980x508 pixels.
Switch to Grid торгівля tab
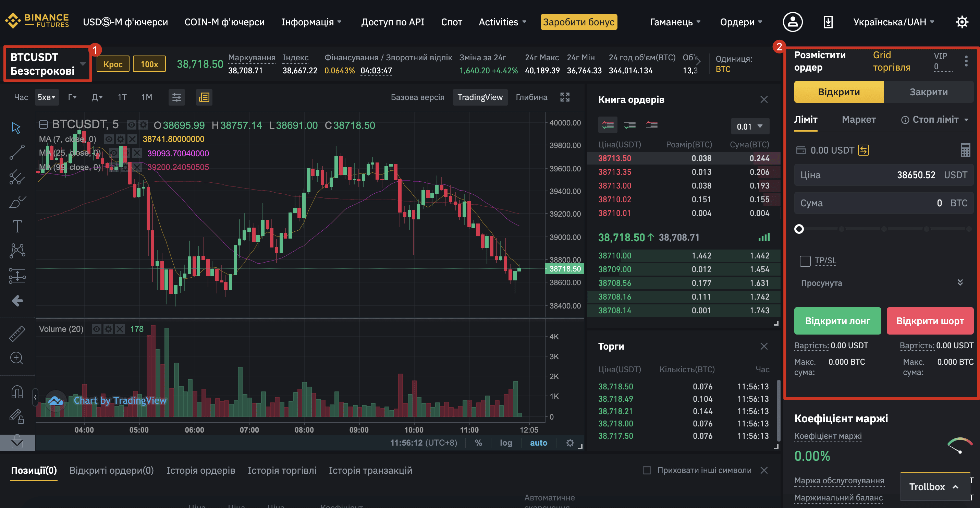[x=891, y=61]
